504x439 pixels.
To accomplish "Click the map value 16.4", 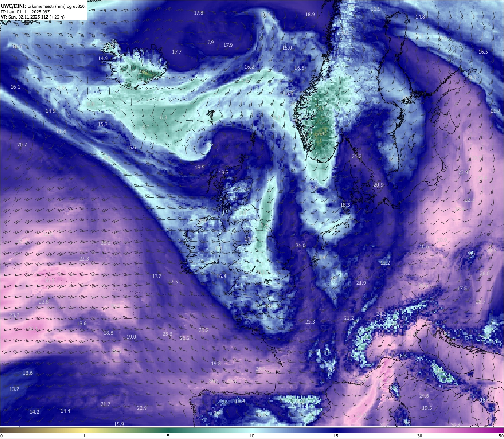I will point(221,276).
